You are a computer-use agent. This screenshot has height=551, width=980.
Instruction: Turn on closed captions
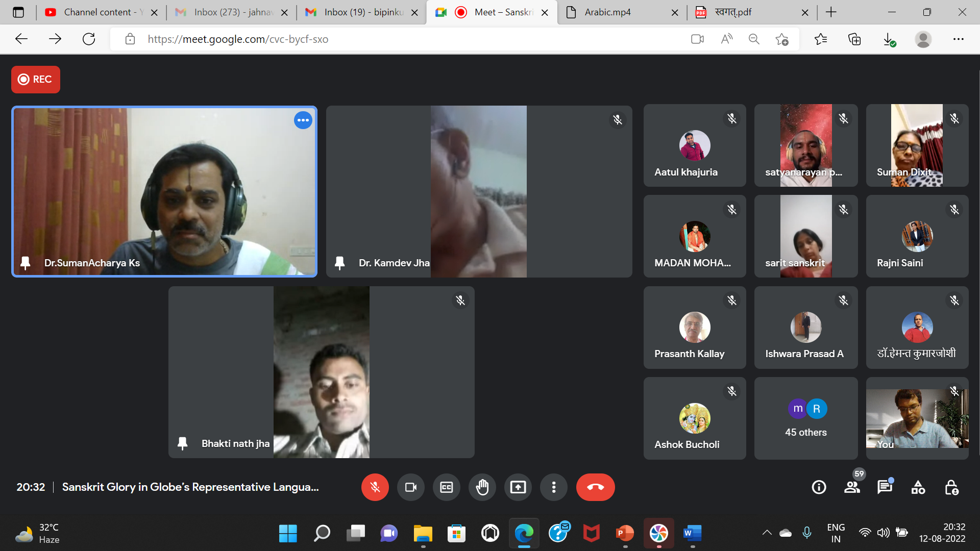point(446,487)
